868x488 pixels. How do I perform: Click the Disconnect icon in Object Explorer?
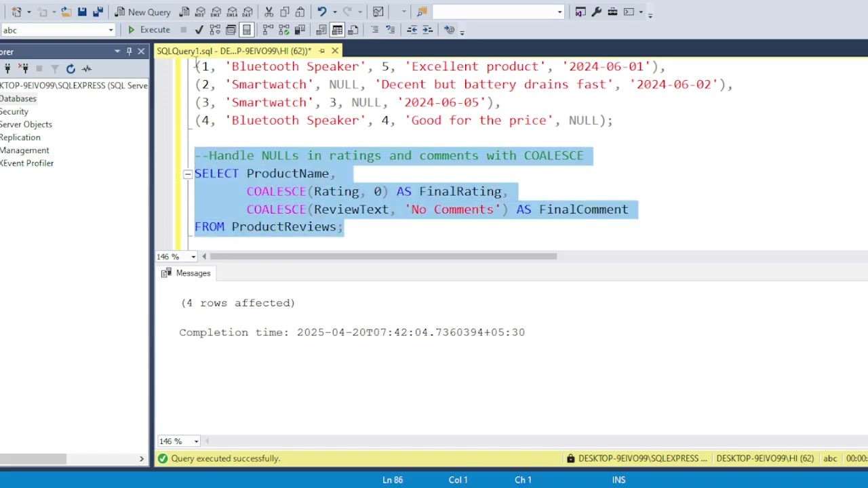24,68
